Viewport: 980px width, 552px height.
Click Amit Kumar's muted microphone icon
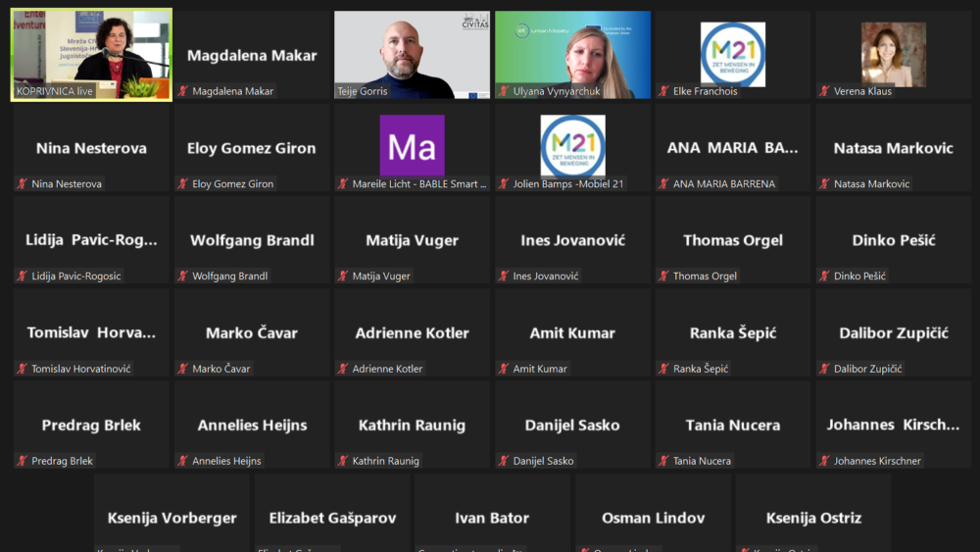pyautogui.click(x=504, y=369)
